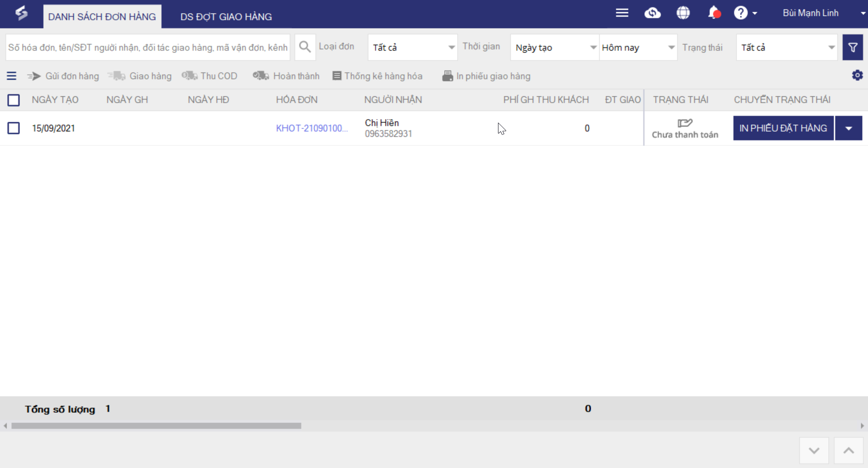Click the collapse down chevron button
Screen dimensions: 868x468
coord(814,450)
